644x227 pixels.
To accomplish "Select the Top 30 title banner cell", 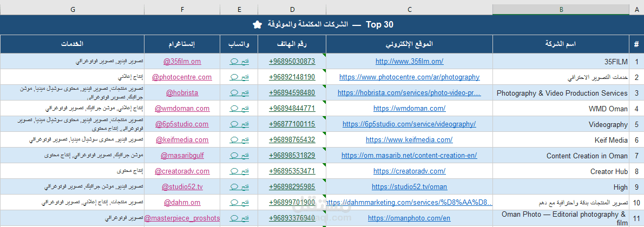I will [x=322, y=25].
